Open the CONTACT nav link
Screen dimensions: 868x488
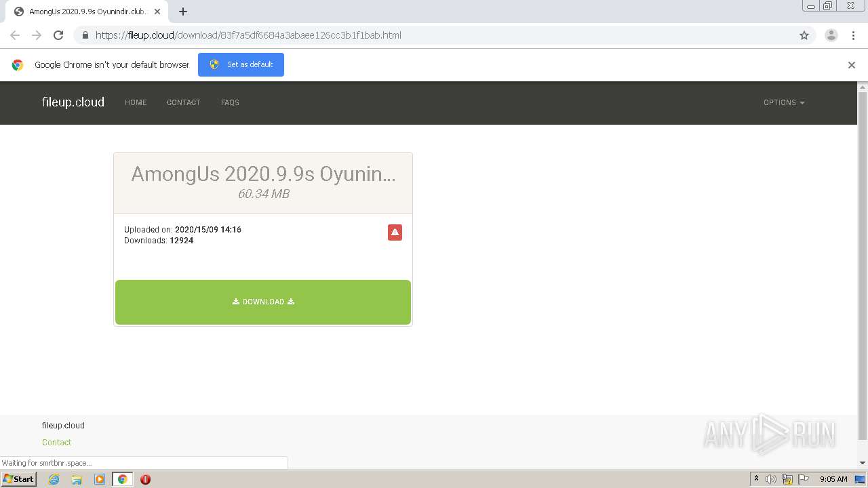pos(183,103)
